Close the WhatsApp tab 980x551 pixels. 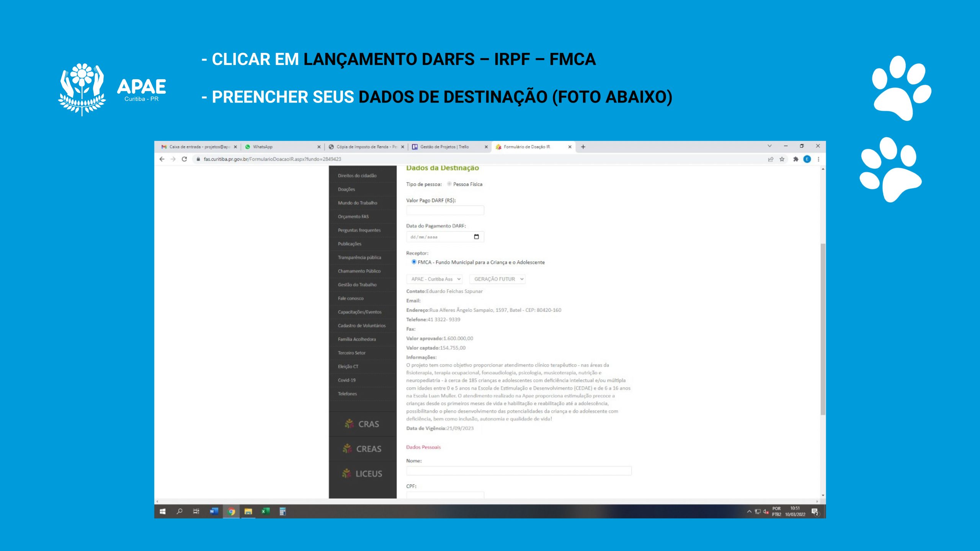(319, 147)
